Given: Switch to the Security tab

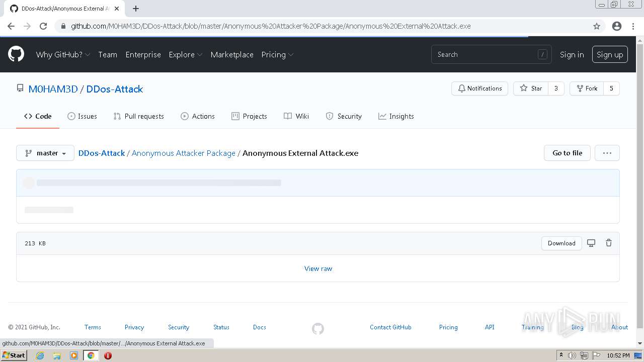Looking at the screenshot, I should click(344, 116).
